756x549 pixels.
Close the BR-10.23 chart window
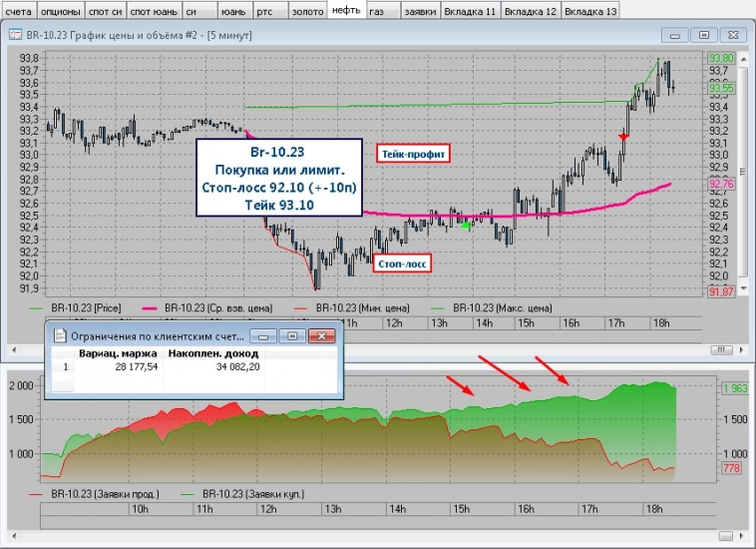click(733, 35)
